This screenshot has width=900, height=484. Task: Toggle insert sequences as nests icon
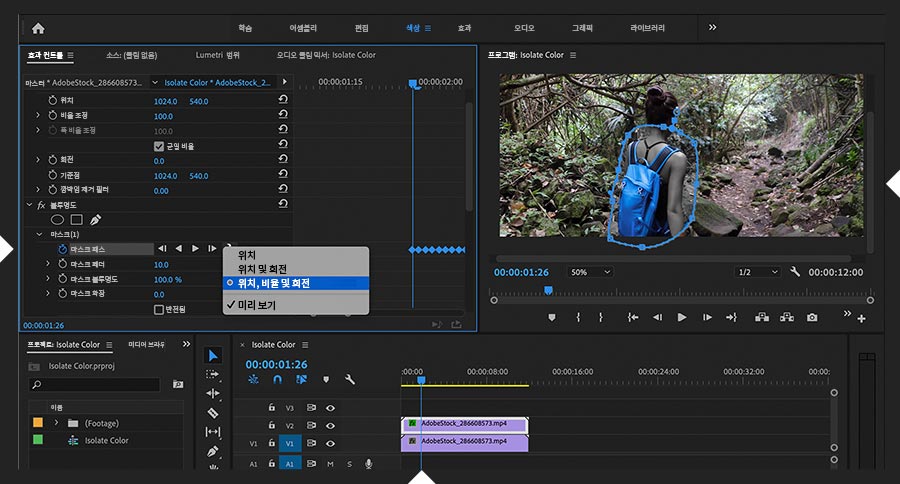click(x=253, y=380)
